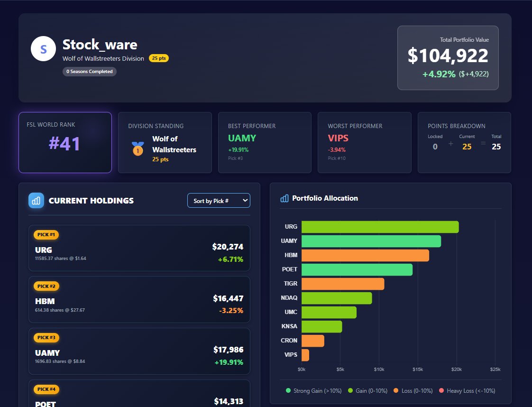Click the +6.71% URG change
The height and width of the screenshot is (407, 532).
pos(230,259)
